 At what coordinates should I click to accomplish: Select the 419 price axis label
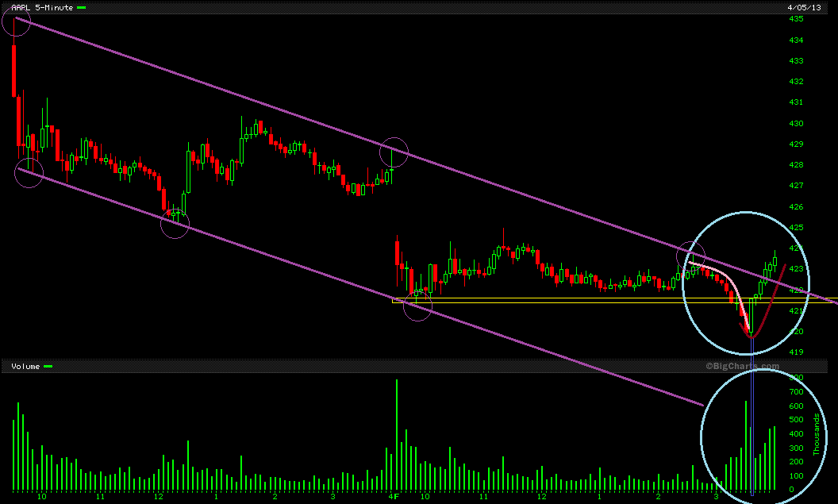[796, 352]
